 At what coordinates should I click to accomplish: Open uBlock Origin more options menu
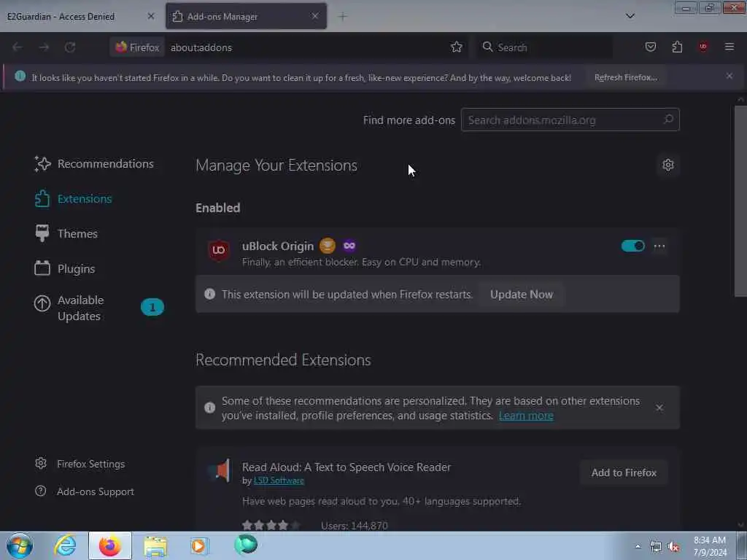(659, 246)
